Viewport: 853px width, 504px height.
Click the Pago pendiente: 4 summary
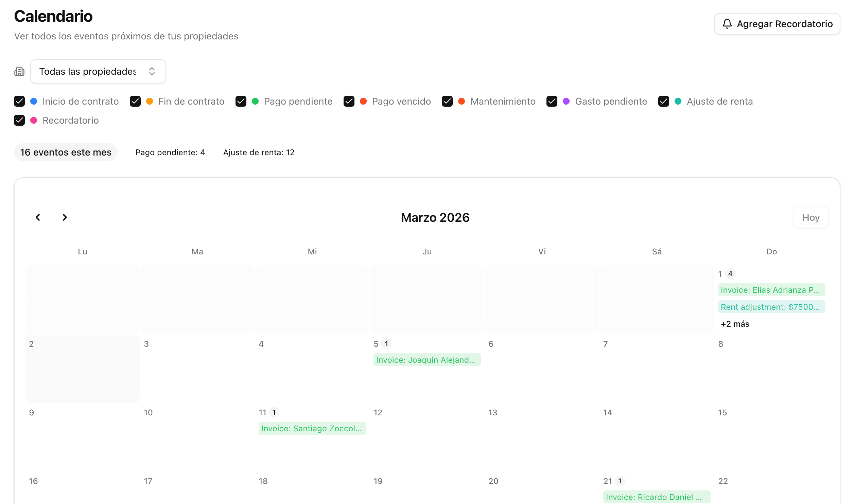click(x=170, y=152)
